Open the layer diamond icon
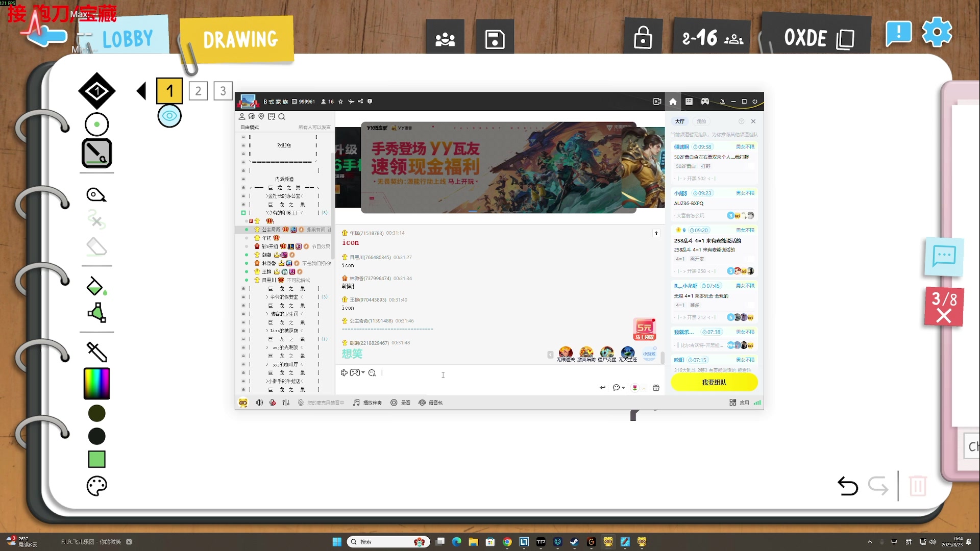Viewport: 980px width, 551px height. (96, 91)
